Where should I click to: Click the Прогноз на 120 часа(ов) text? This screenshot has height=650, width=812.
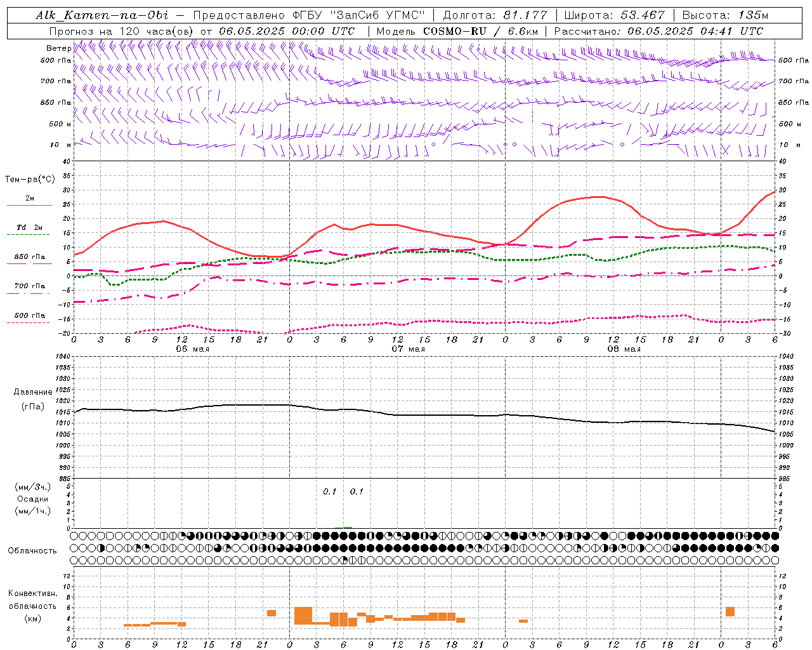coord(122,31)
